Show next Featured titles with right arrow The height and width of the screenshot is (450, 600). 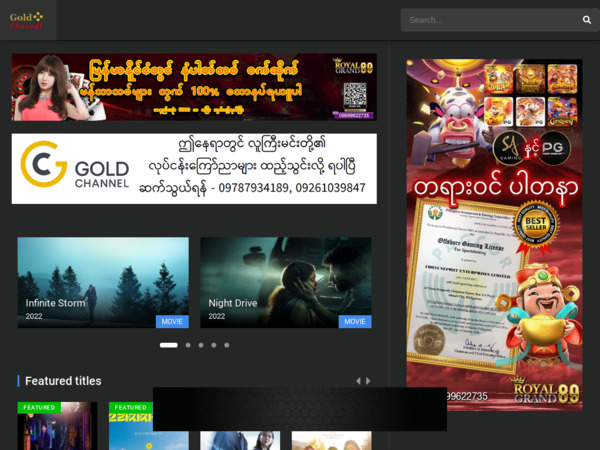click(368, 381)
